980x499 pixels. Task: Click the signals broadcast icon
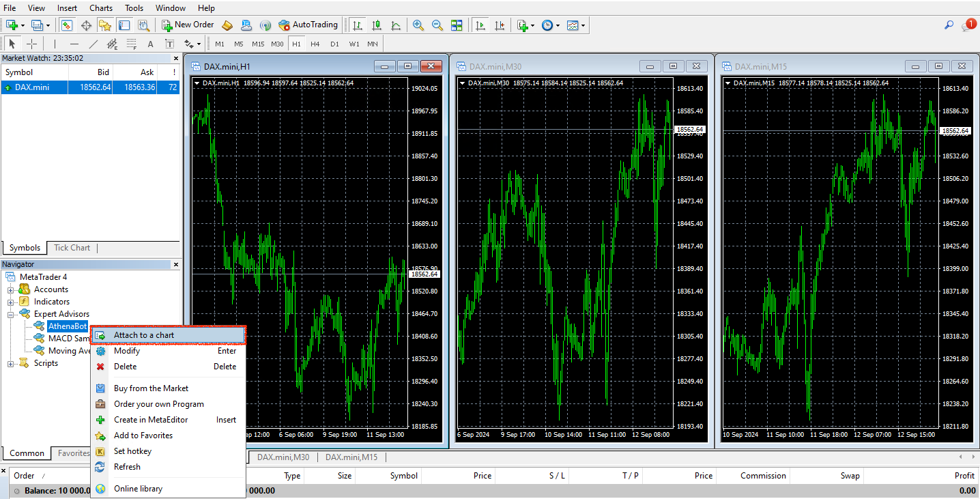click(265, 25)
